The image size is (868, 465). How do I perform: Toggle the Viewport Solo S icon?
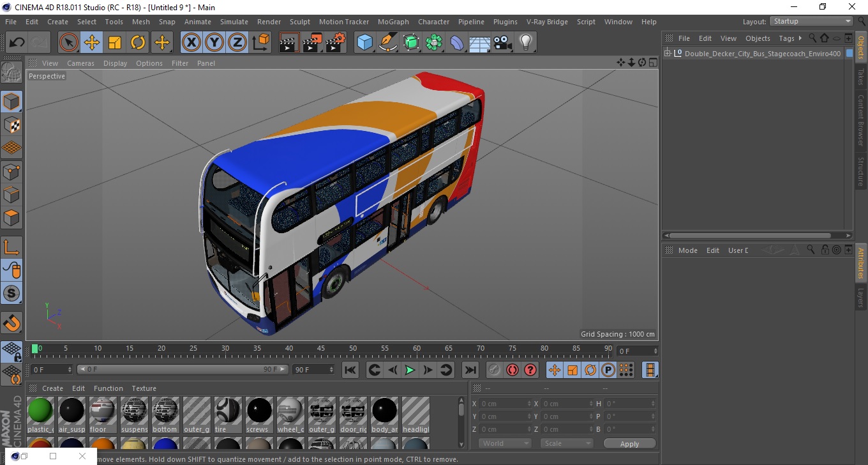(x=11, y=294)
